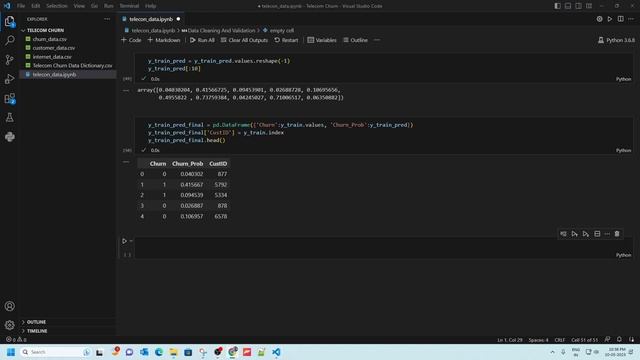Click Clear All Outputs
640x360 pixels.
(x=244, y=40)
